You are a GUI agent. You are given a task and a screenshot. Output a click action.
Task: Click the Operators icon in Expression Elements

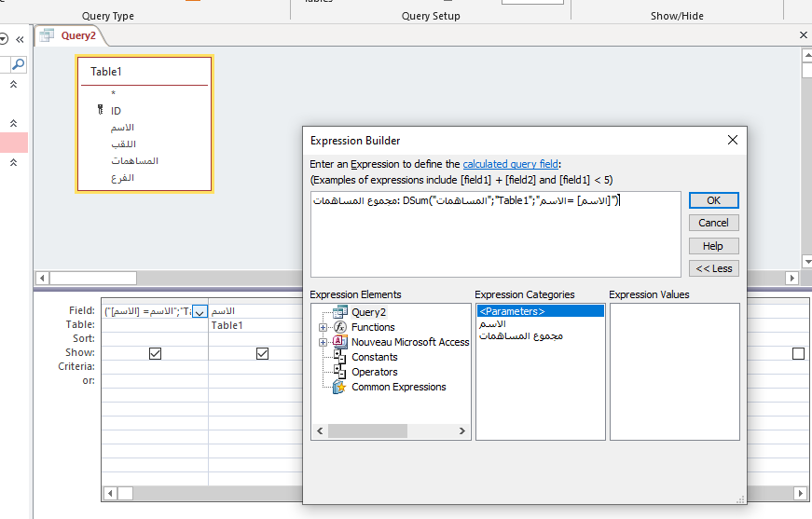click(339, 372)
